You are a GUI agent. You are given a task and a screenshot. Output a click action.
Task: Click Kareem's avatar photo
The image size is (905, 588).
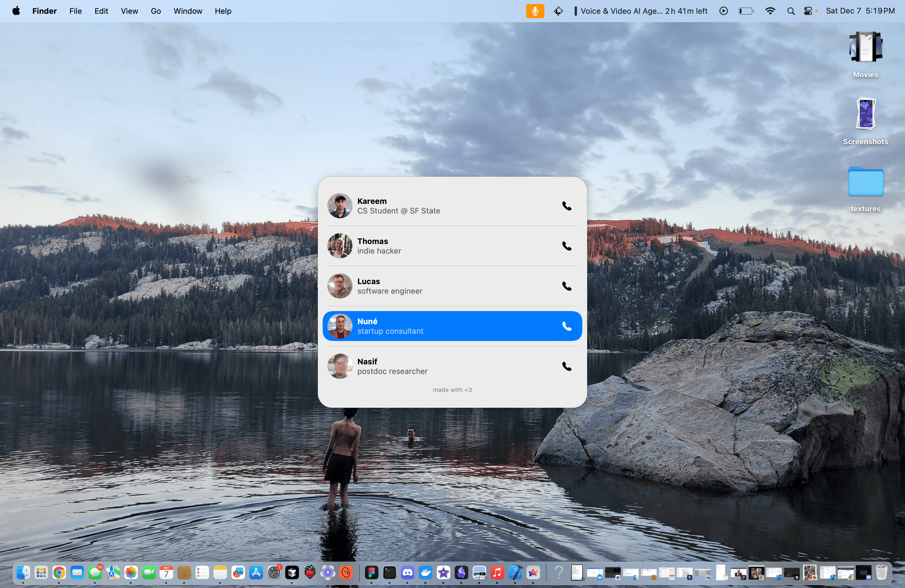click(x=340, y=206)
